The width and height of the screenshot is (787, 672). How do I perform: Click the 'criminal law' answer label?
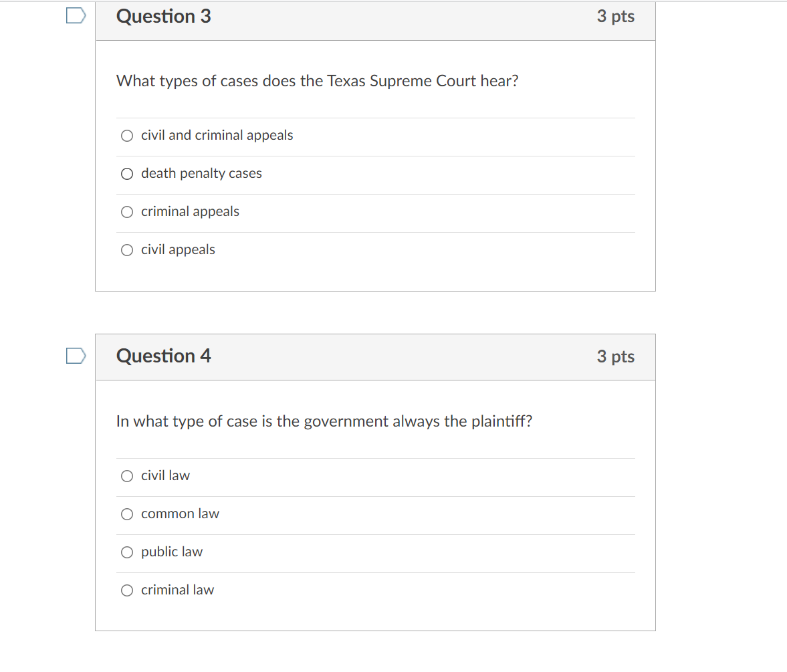pos(177,590)
